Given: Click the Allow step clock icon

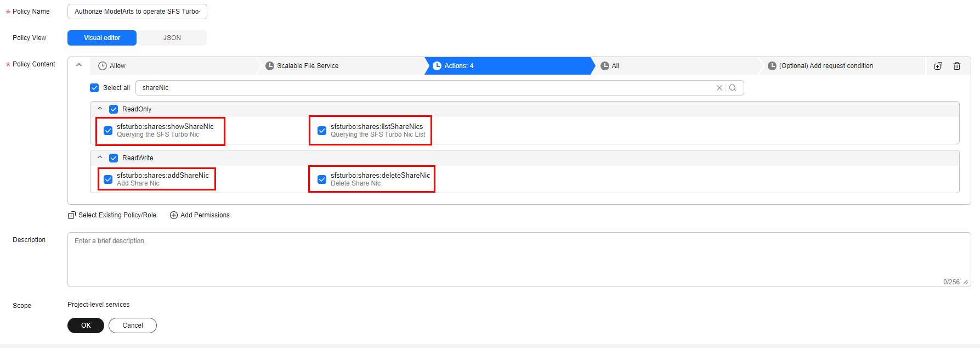Looking at the screenshot, I should tap(103, 66).
